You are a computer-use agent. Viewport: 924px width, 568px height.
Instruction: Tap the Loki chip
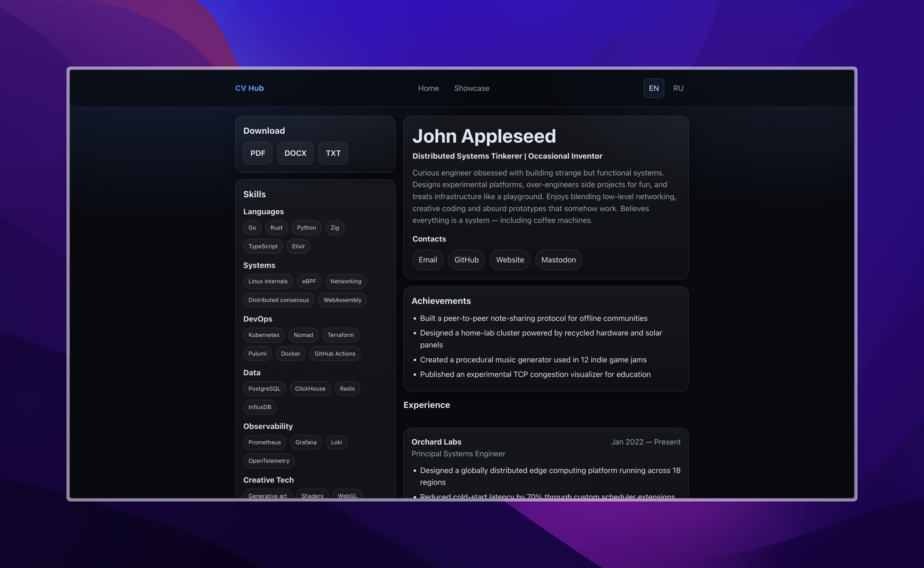point(336,442)
